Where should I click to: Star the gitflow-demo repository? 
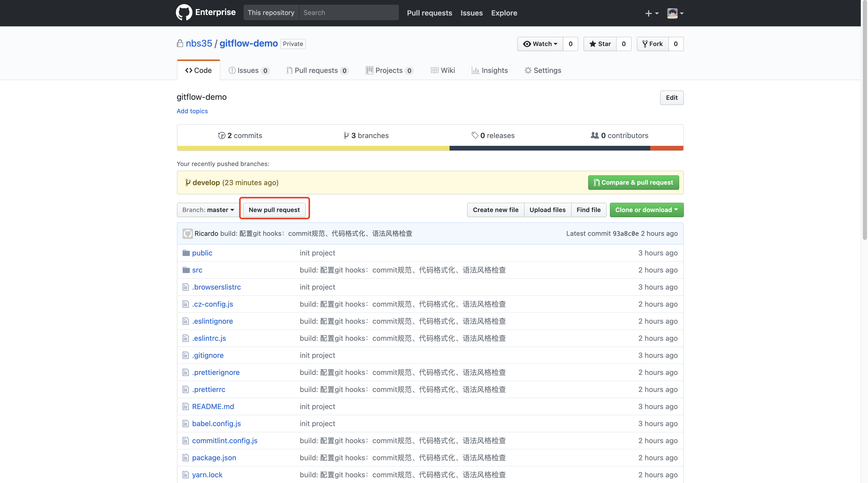(600, 44)
